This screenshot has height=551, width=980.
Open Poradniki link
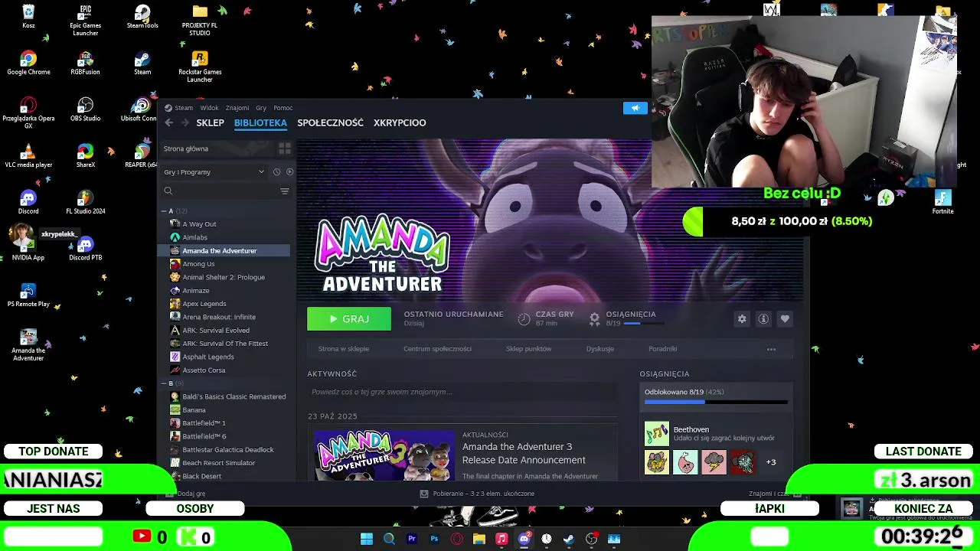(663, 349)
